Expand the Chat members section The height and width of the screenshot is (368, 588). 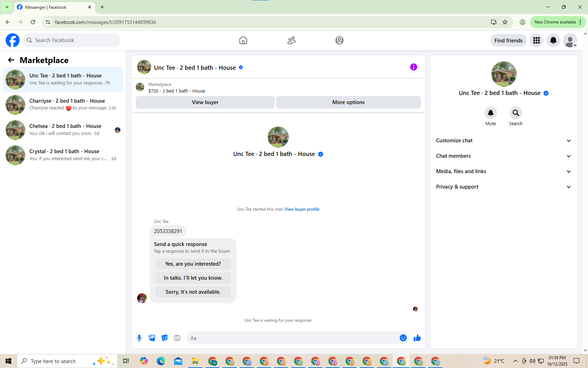(x=504, y=156)
